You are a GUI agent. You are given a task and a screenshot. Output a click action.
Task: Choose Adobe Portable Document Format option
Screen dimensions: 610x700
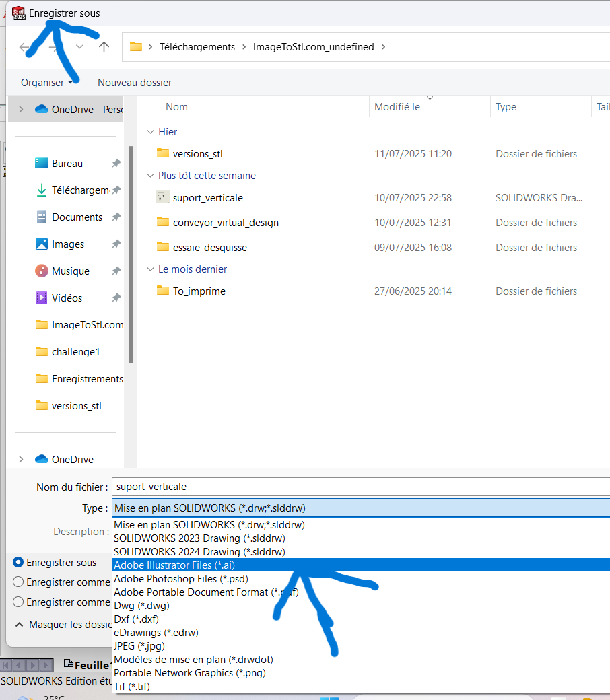coord(361,592)
